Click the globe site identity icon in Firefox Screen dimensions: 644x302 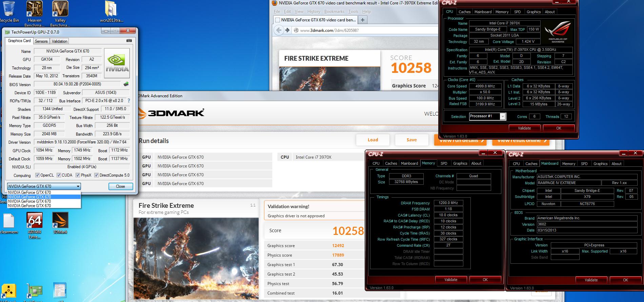pyautogui.click(x=296, y=30)
